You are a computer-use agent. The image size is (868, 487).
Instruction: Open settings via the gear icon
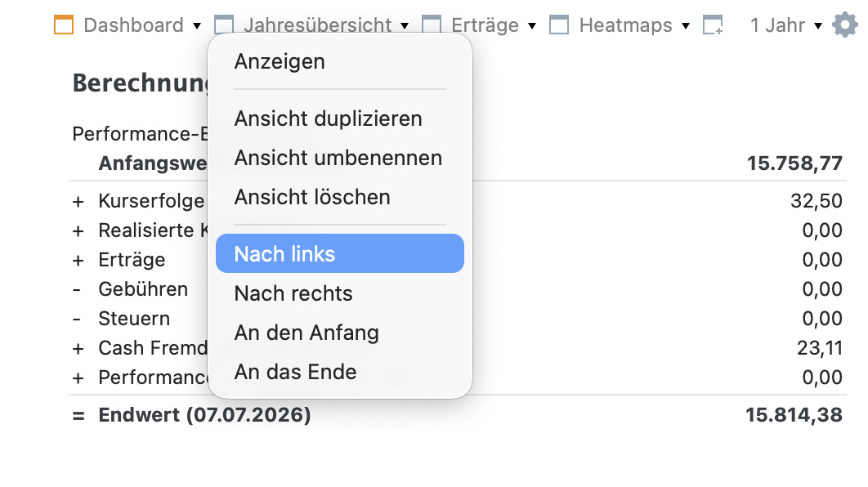coord(845,25)
